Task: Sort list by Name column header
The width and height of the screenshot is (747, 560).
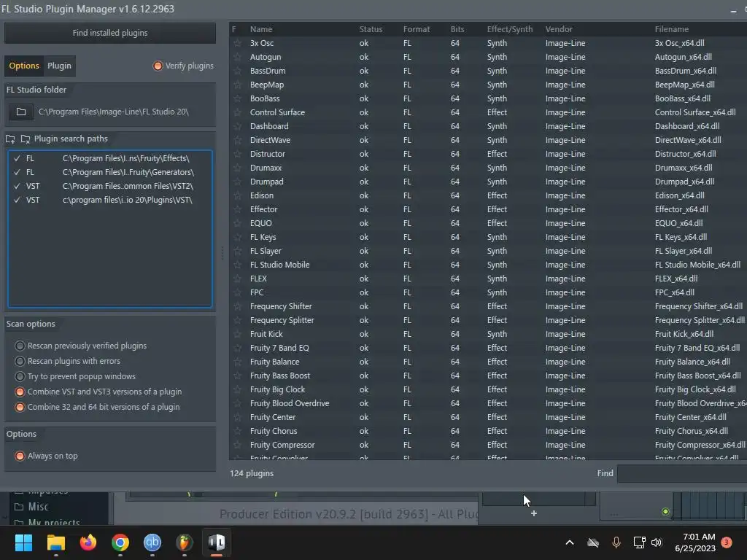Action: point(261,29)
